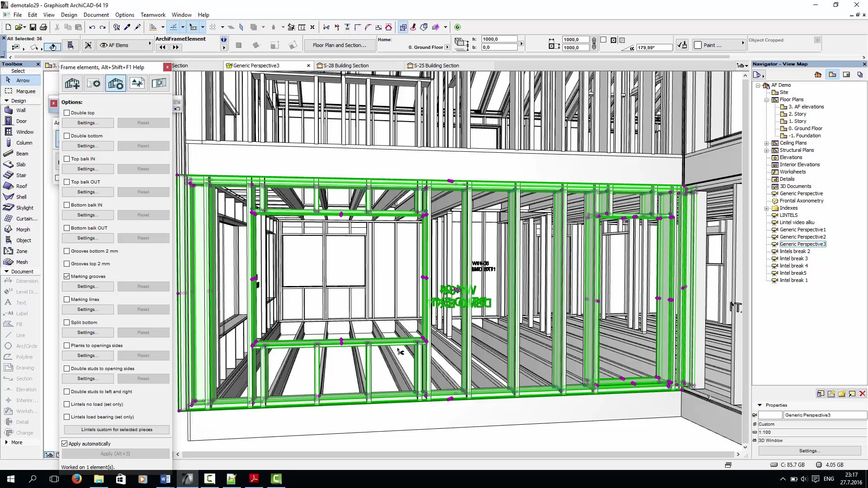Enable the Double bottom checkbox
The height and width of the screenshot is (488, 868).
click(67, 135)
